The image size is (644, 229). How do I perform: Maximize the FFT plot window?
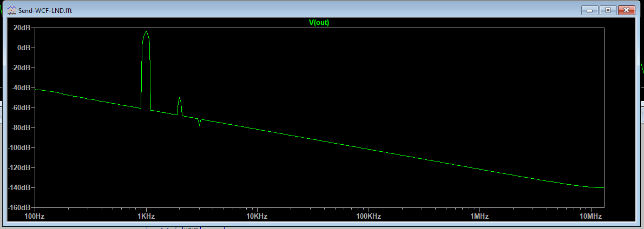pyautogui.click(x=608, y=10)
